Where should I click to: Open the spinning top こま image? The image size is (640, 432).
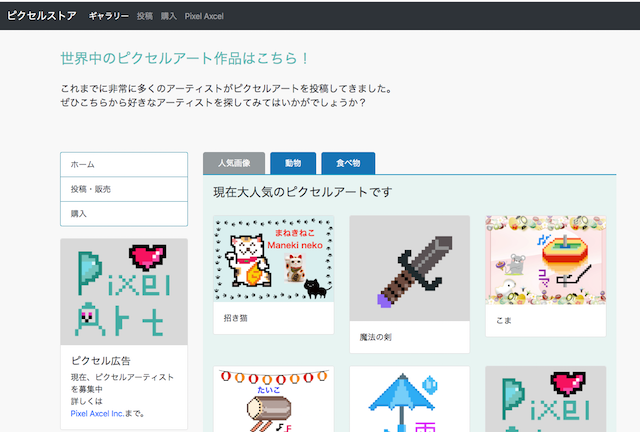tap(545, 260)
